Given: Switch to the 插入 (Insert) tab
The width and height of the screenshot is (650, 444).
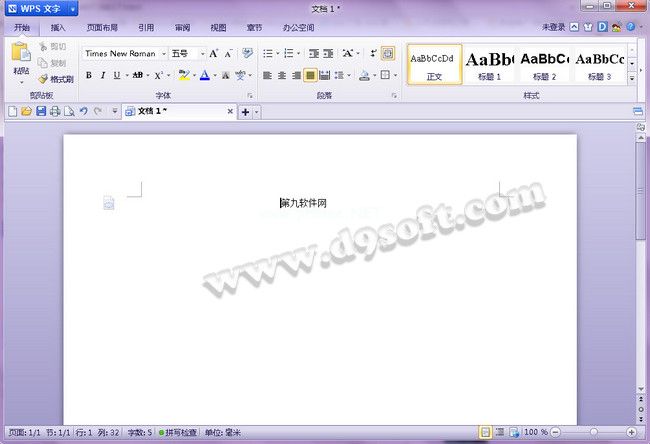Looking at the screenshot, I should [58, 27].
